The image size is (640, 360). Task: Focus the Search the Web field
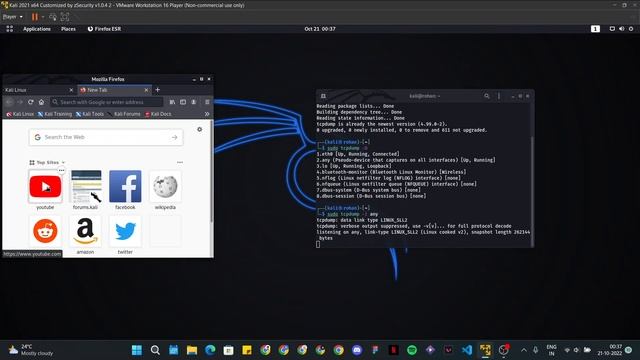106,138
